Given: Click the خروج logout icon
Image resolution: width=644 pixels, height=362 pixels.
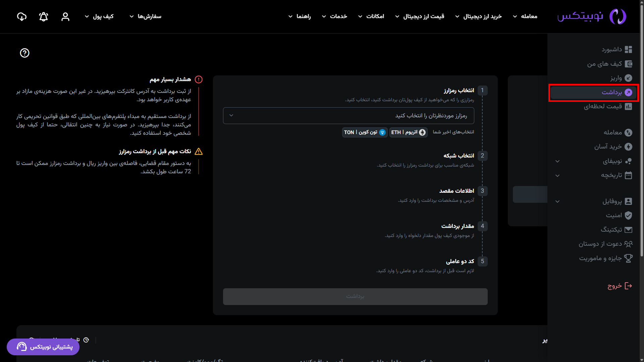Looking at the screenshot, I should 628,286.
